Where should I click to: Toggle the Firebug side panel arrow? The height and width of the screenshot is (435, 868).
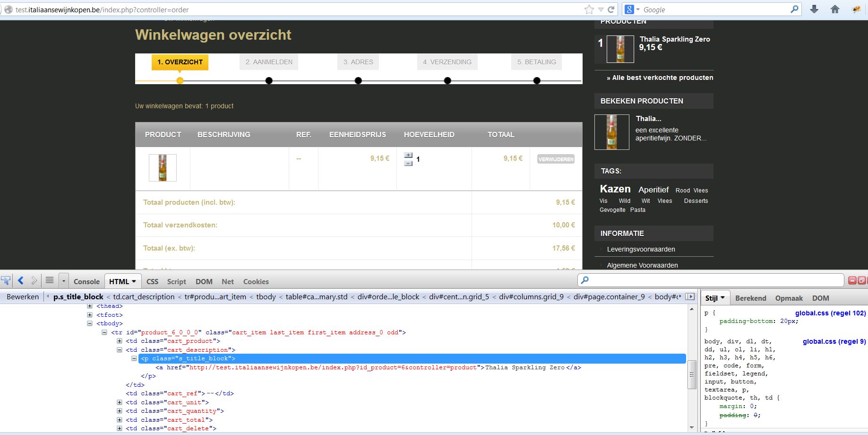pyautogui.click(x=690, y=297)
